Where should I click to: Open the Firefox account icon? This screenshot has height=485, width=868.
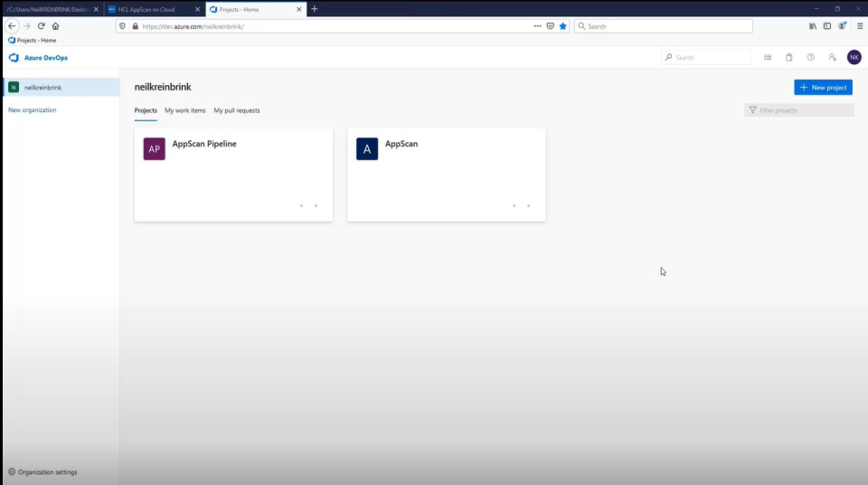(842, 26)
